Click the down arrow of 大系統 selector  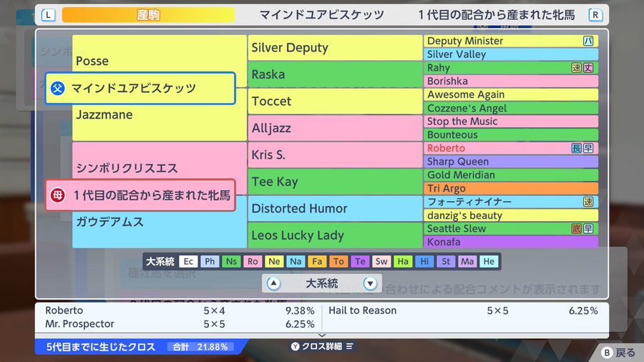pyautogui.click(x=370, y=283)
